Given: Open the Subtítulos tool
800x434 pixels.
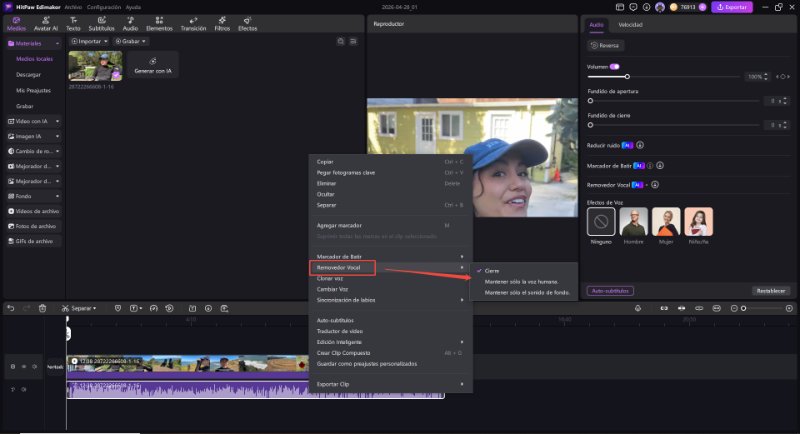Looking at the screenshot, I should click(101, 23).
